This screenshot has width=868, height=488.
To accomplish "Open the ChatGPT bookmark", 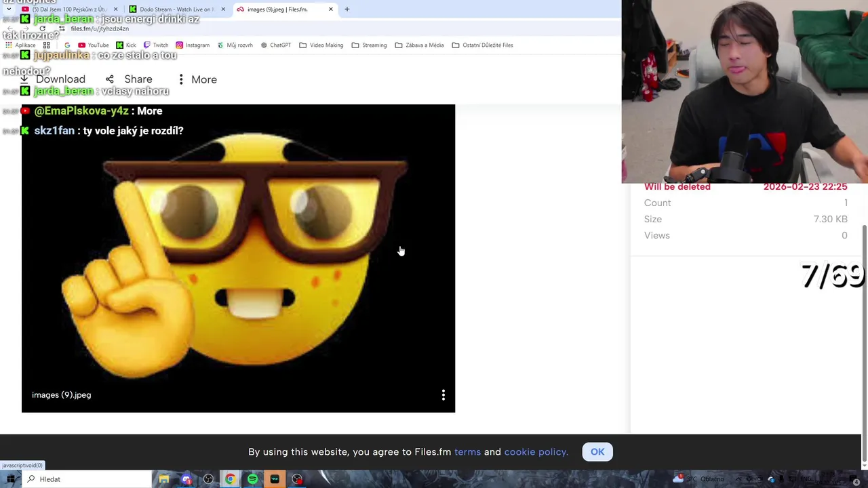I will tap(276, 45).
